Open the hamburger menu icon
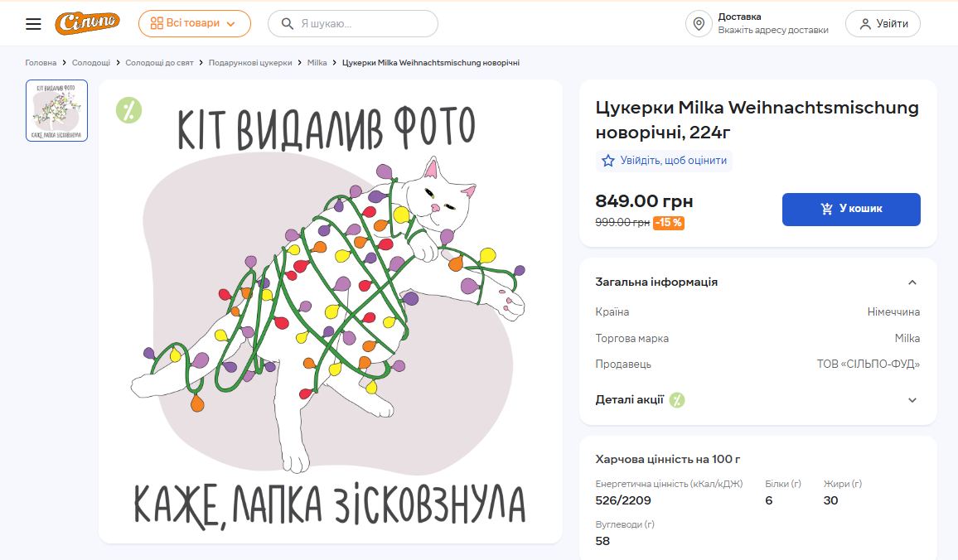The image size is (958, 560). pyautogui.click(x=33, y=24)
